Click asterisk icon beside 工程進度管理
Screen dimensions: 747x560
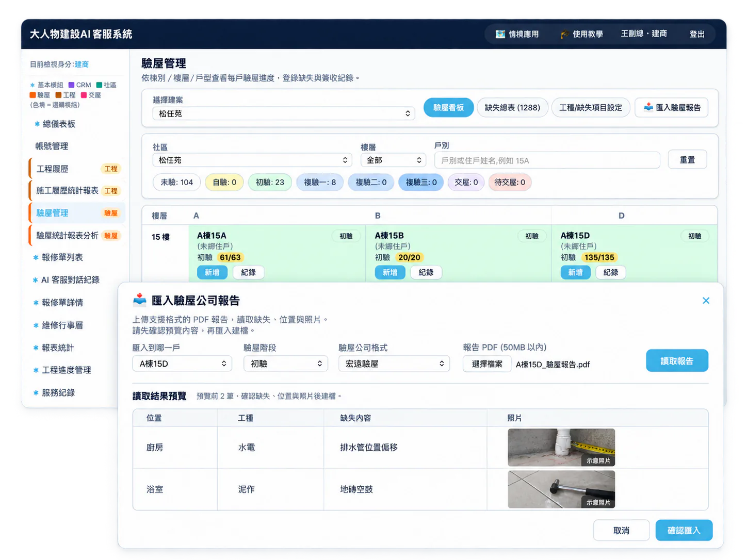coord(36,370)
